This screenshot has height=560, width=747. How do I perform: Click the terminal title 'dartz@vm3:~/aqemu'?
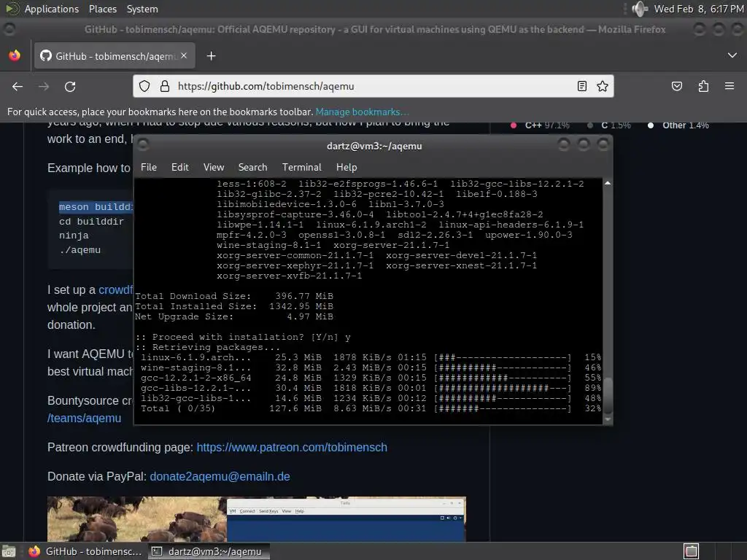tap(374, 146)
